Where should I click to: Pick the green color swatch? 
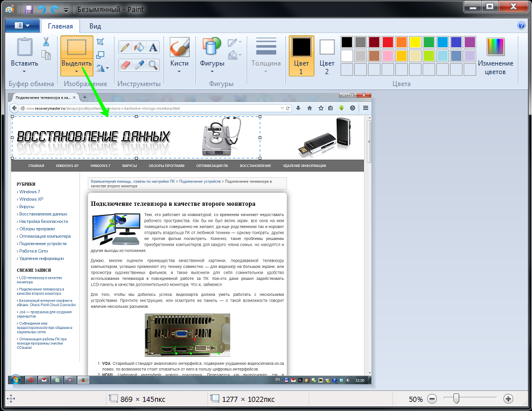429,42
